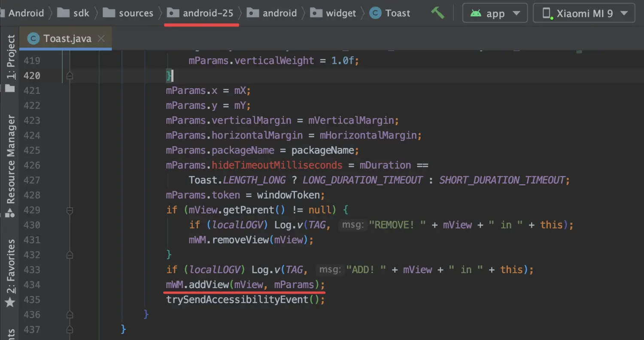
Task: Click line number 434 in gutter
Action: point(32,285)
